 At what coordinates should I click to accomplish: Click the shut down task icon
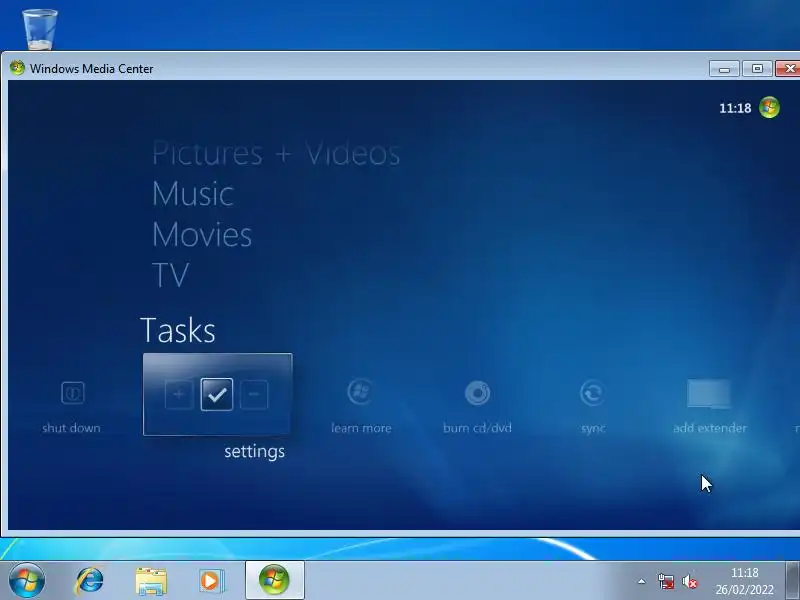tap(72, 393)
